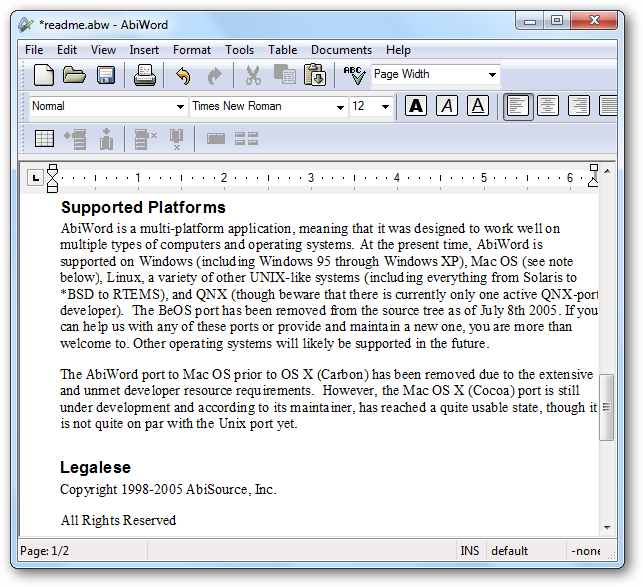Click the Copyright 1998-2005 AbiSource line
Screen dimensions: 643x587
click(168, 489)
